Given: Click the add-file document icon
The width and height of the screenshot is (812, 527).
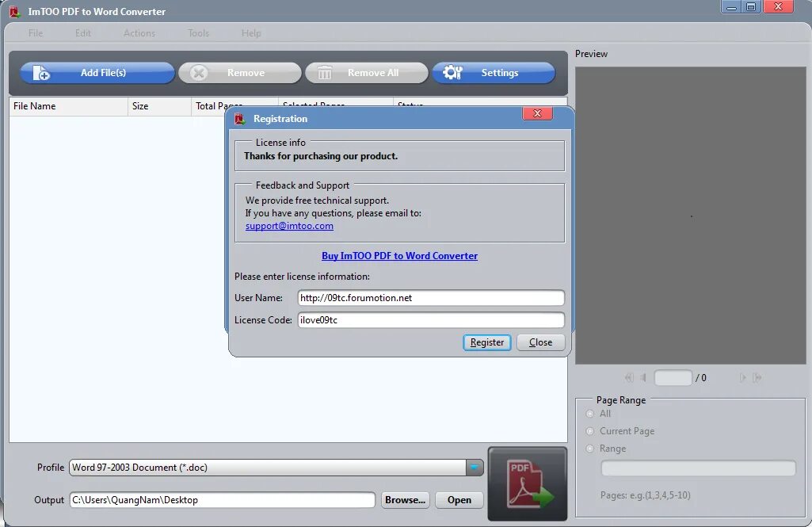Looking at the screenshot, I should 41,73.
